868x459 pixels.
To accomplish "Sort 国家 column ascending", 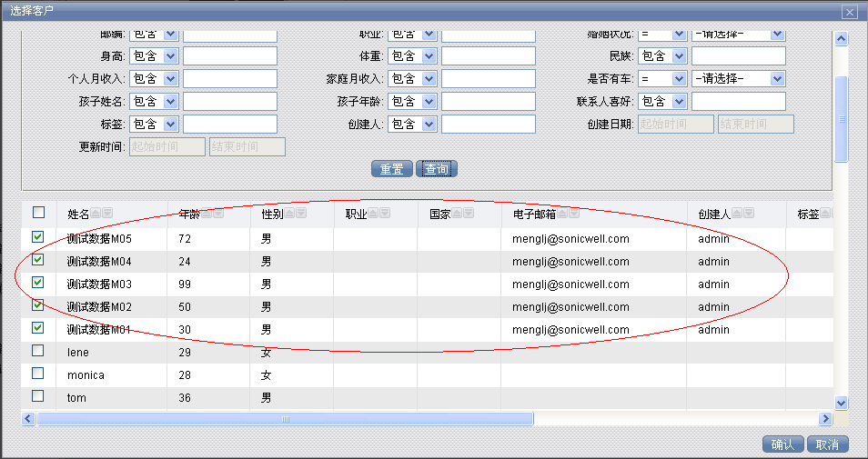I will (458, 214).
